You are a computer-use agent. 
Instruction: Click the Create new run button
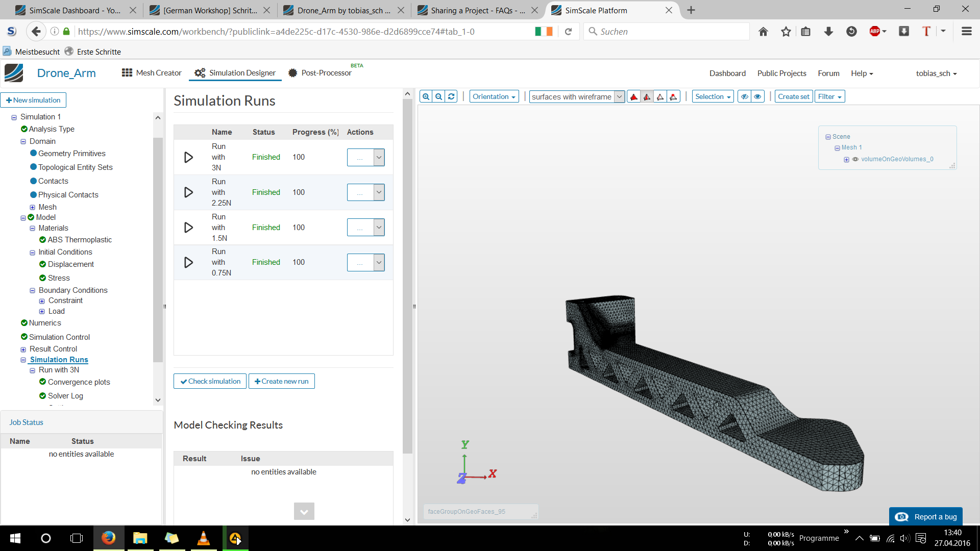click(281, 381)
